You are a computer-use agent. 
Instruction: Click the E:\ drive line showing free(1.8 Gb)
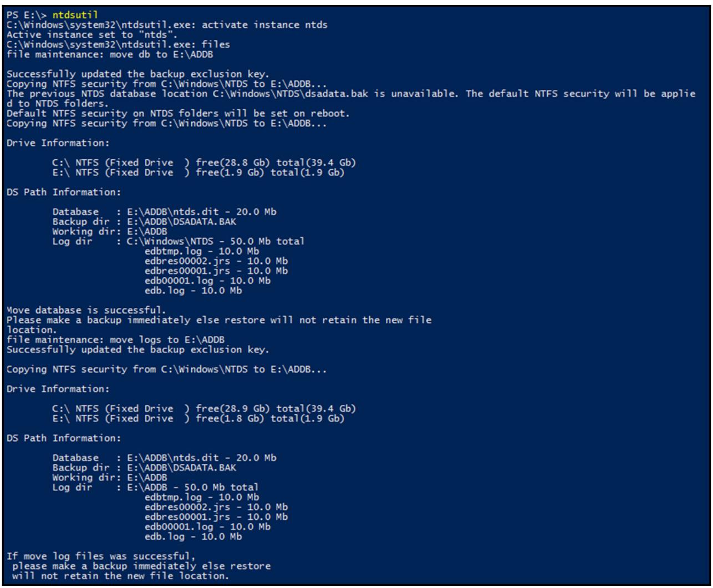click(198, 418)
